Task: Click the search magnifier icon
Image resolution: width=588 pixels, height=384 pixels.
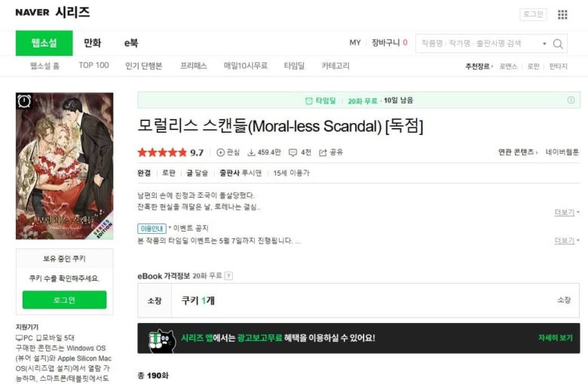Action: pos(558,44)
